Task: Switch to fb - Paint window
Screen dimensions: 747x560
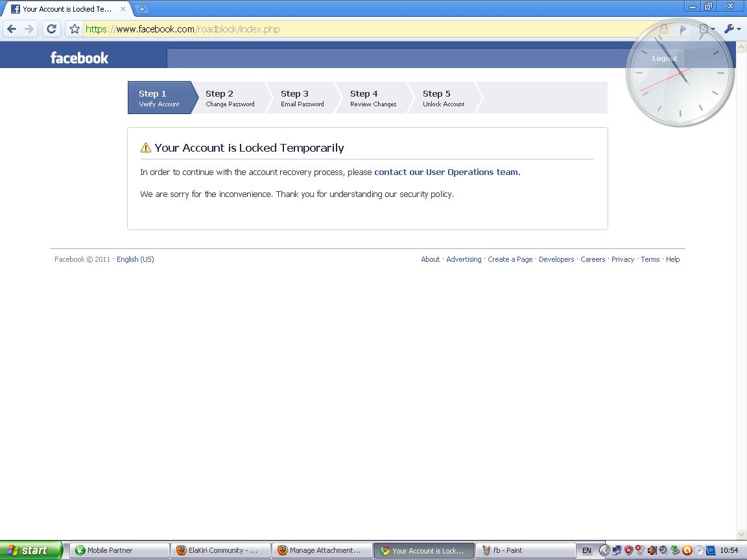Action: (525, 550)
